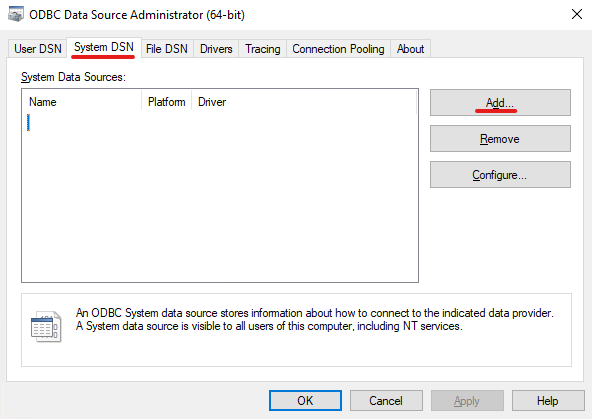Click the data source info icon
The width and height of the screenshot is (592, 419).
[x=46, y=327]
